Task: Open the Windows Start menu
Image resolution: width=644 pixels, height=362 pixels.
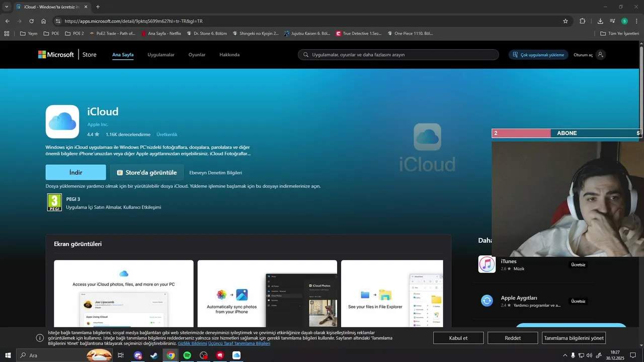Action: coord(8,355)
